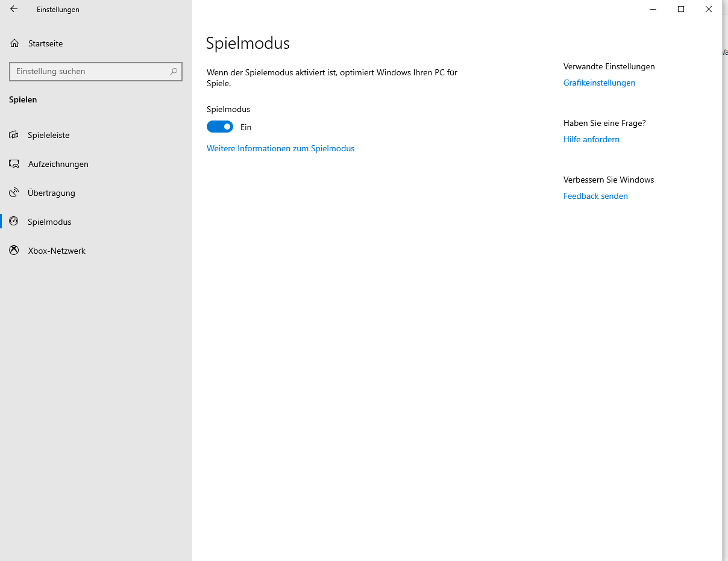Select the Aufzeichnungen text label in sidebar
This screenshot has height=561, width=728.
point(58,164)
